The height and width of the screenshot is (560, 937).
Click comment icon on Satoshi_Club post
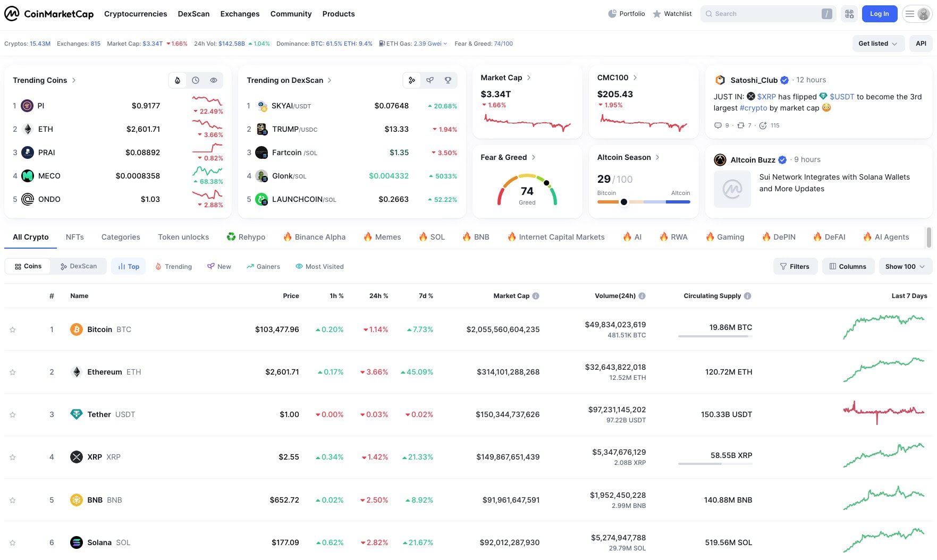coord(718,125)
